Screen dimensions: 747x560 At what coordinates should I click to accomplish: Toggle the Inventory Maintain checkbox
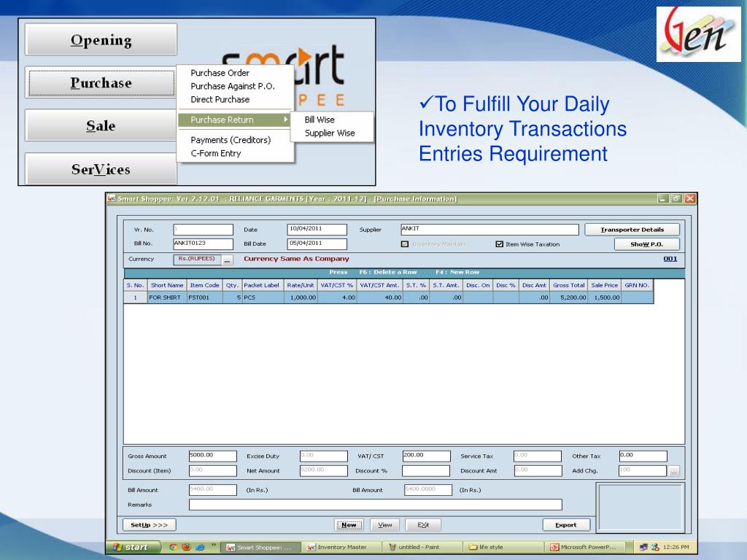(x=405, y=244)
